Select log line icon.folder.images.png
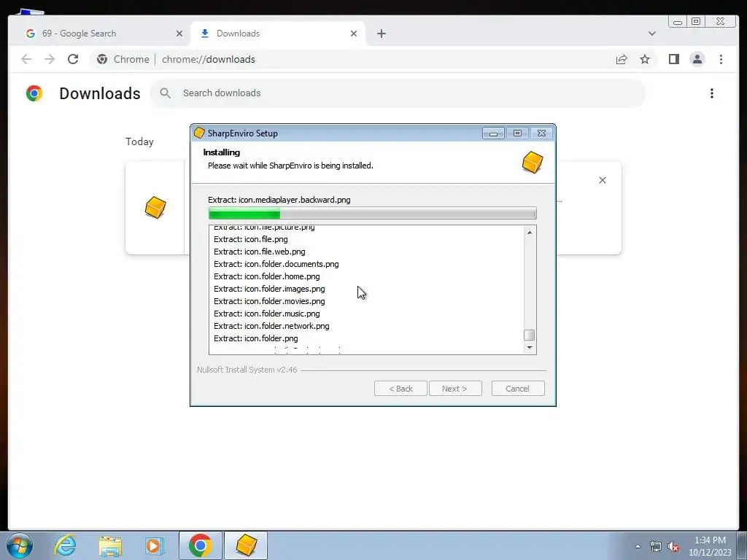 coord(269,289)
